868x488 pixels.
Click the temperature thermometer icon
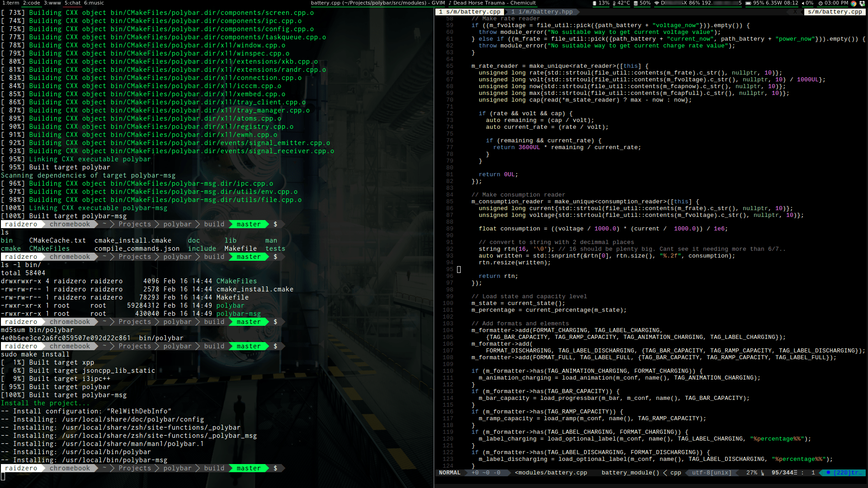click(614, 3)
